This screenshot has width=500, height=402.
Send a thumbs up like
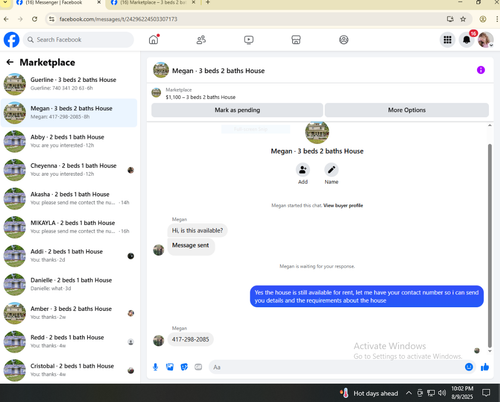pos(485,367)
